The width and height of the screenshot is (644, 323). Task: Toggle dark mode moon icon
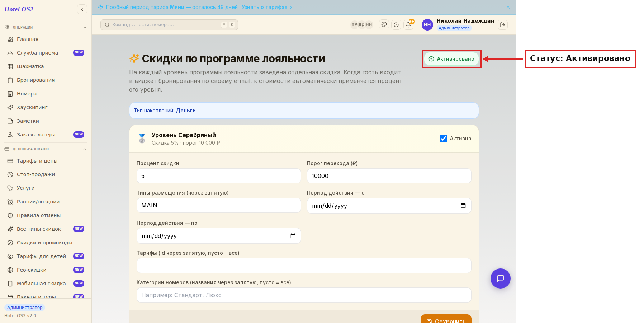(x=396, y=25)
